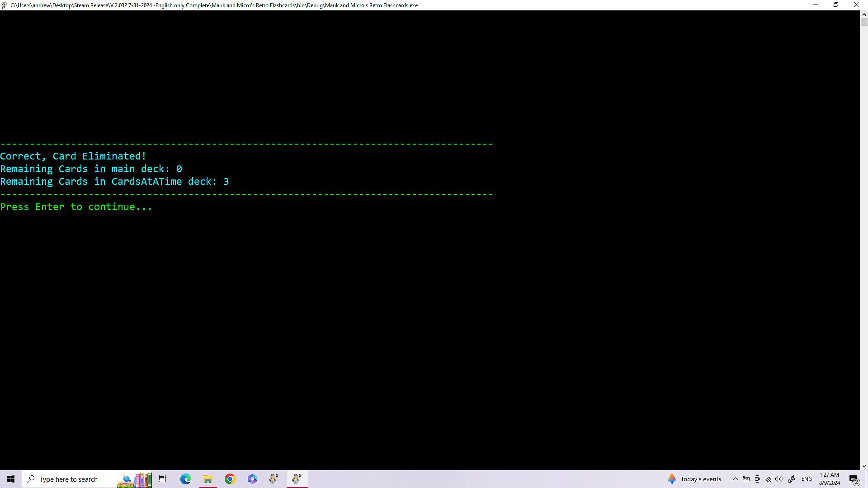Click the console scrollbar down arrow

(864, 466)
